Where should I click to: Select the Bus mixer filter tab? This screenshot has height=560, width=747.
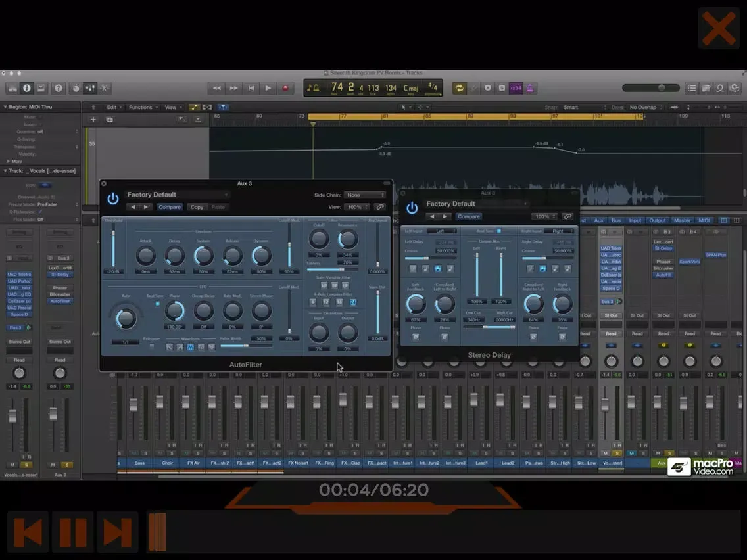pyautogui.click(x=616, y=220)
